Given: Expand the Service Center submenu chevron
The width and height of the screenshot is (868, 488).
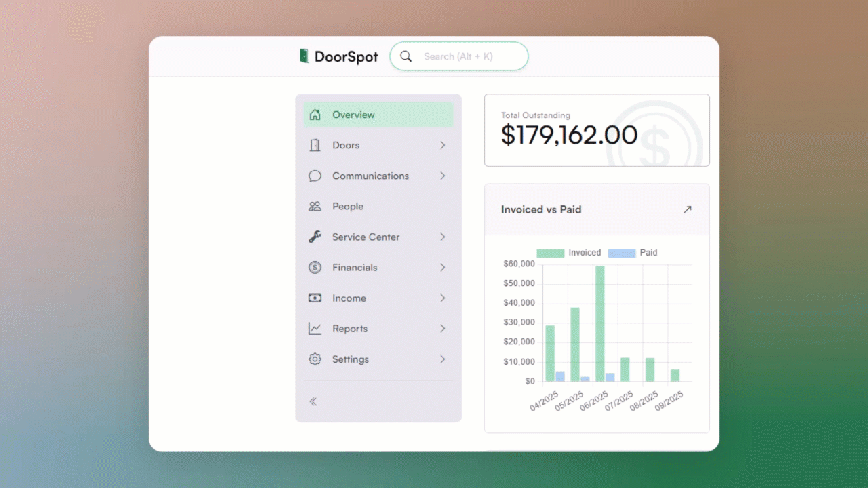Looking at the screenshot, I should [x=442, y=237].
